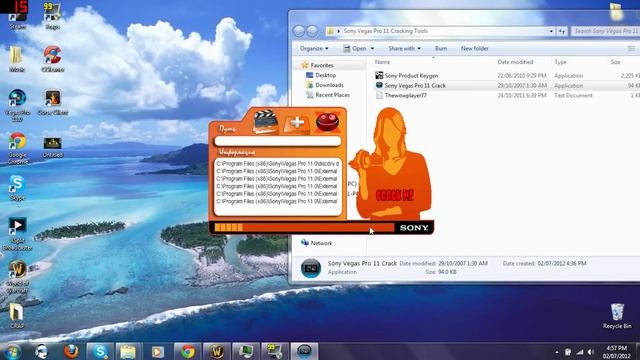Click the Sony Vegas Pro 11 Crack file icon
This screenshot has height=360, width=640.
click(379, 85)
